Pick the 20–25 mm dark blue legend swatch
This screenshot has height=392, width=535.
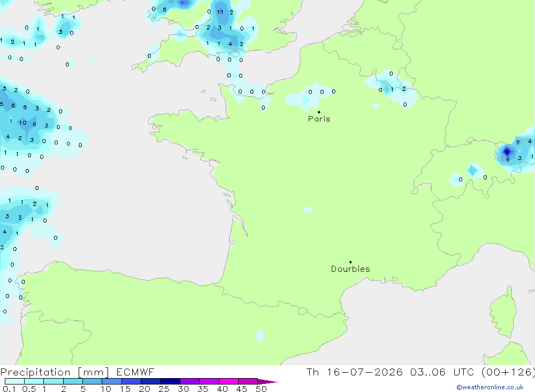click(150, 381)
